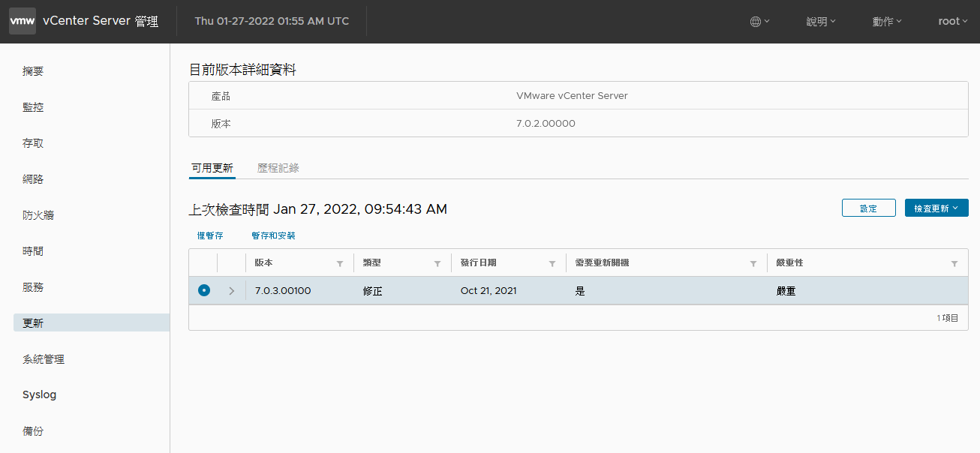Click the Oct 21, 2021 release date cell

(x=488, y=291)
